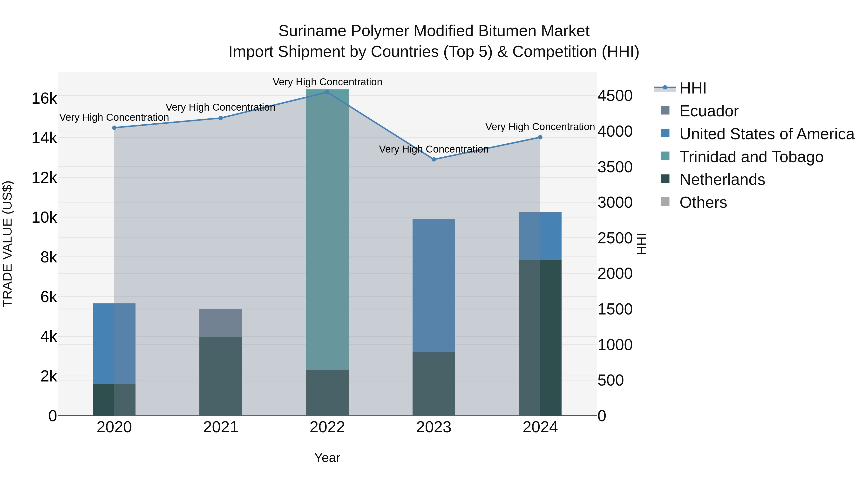Click the Netherlands bar segment in 2023

434,384
